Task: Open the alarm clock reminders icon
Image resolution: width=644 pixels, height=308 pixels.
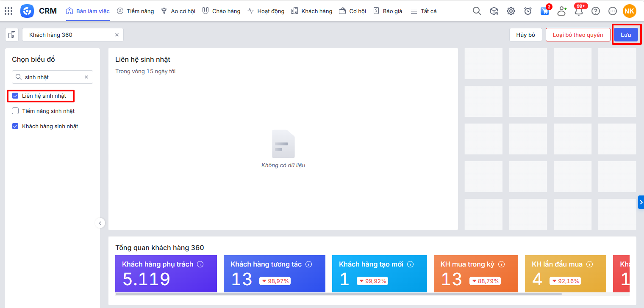Action: (x=528, y=11)
